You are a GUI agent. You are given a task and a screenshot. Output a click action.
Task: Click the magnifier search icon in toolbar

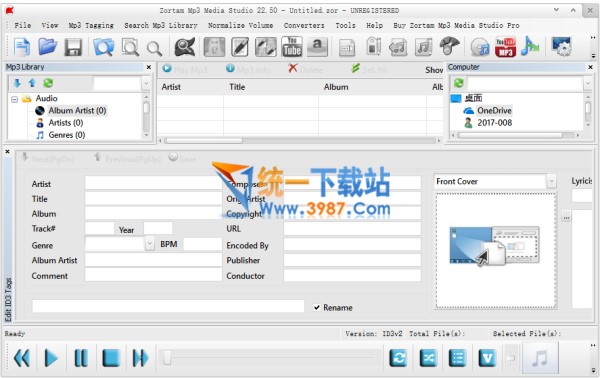point(154,48)
